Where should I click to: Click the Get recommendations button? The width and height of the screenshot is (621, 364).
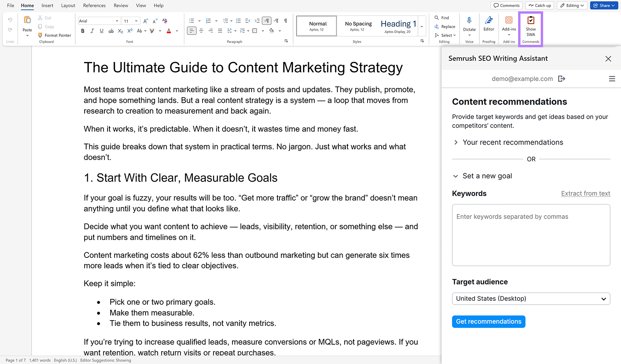point(488,321)
